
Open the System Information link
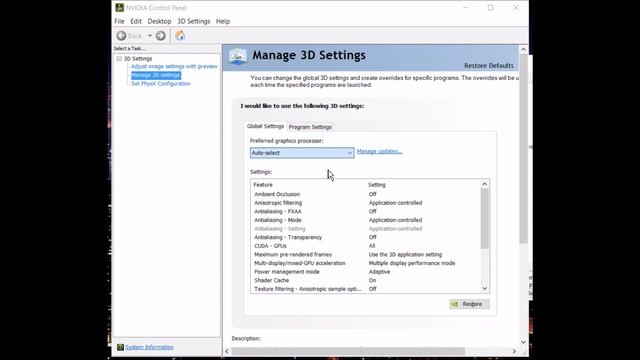[x=149, y=347]
